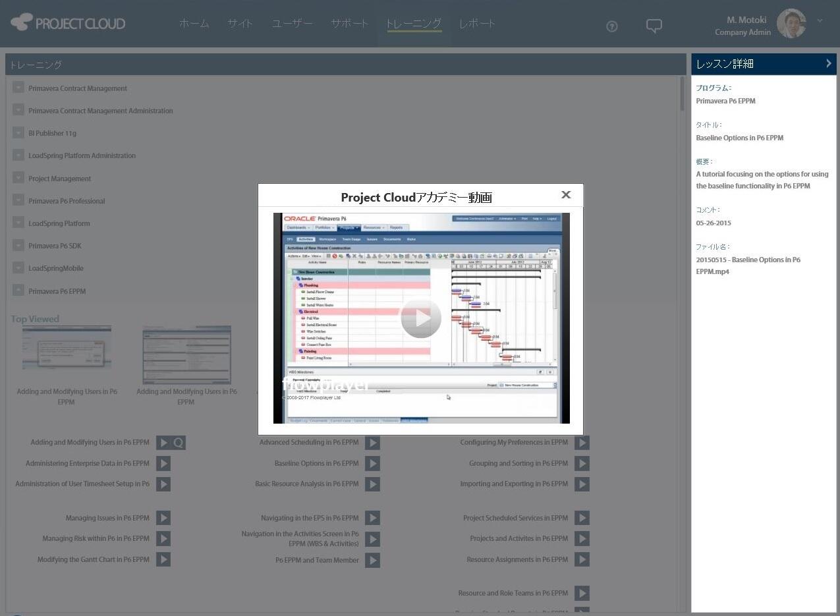Open the help question mark icon
Screen dimensions: 840x616
coord(612,26)
